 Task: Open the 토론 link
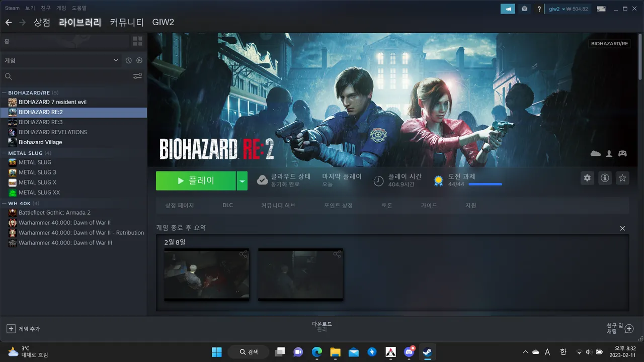[x=386, y=206]
